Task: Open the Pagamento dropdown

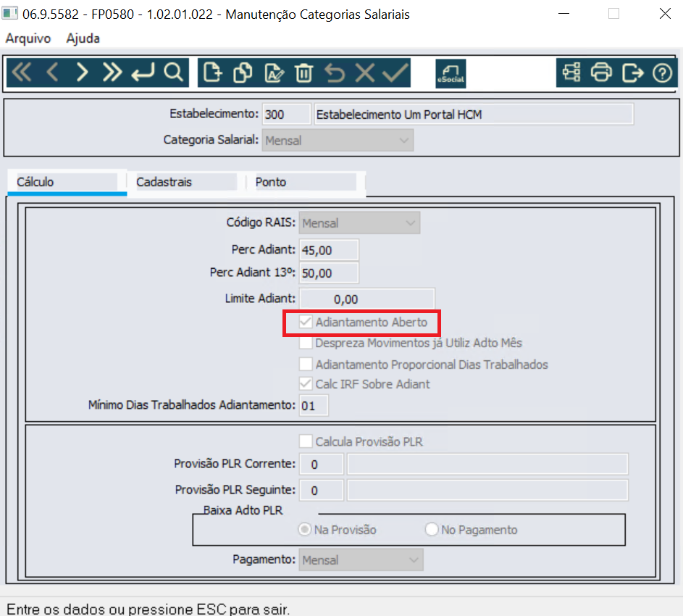Action: [361, 559]
